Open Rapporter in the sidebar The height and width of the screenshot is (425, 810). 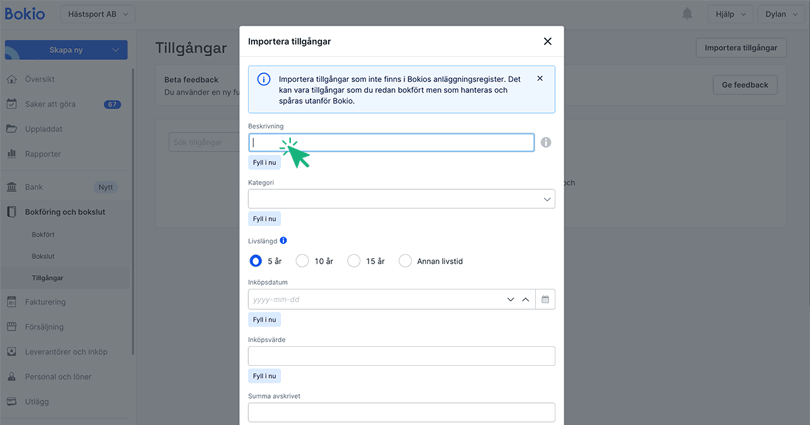(x=43, y=154)
